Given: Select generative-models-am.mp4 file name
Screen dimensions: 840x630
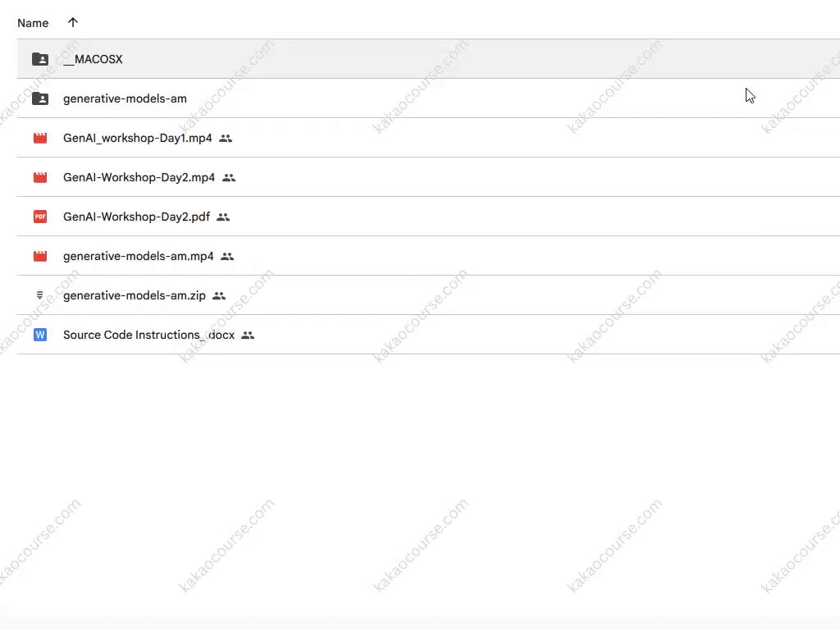Looking at the screenshot, I should pyautogui.click(x=138, y=256).
